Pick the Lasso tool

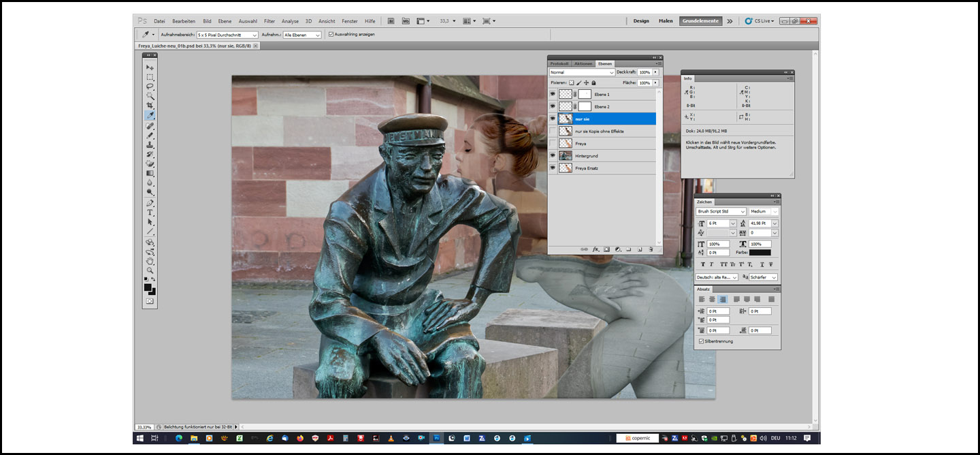pos(150,87)
